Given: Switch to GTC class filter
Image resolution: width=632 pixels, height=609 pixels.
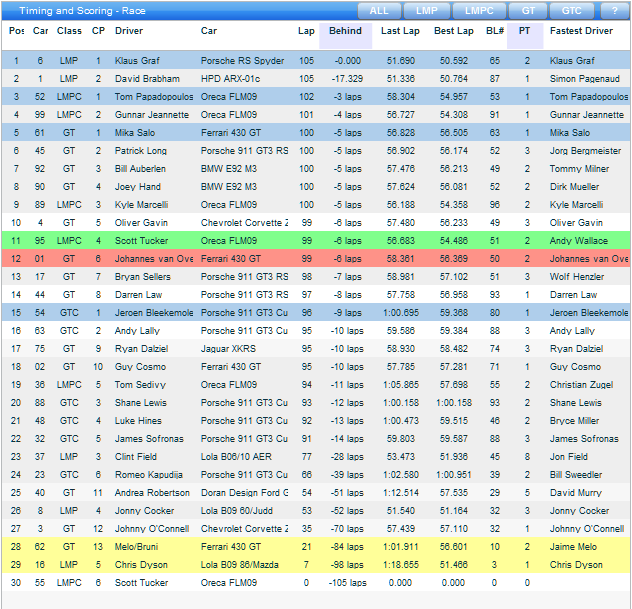Looking at the screenshot, I should coord(571,10).
